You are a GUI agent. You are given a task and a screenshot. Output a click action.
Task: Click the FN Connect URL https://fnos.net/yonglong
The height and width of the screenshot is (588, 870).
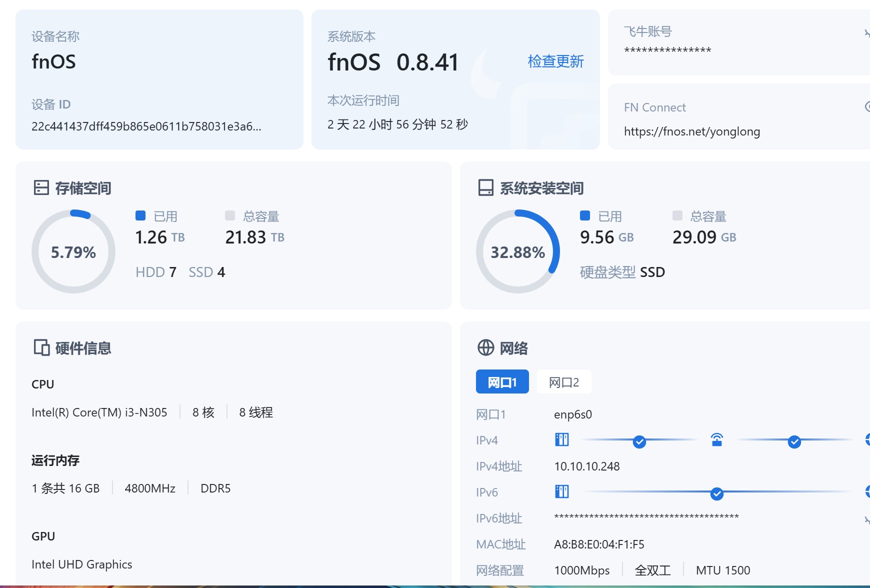pyautogui.click(x=692, y=131)
